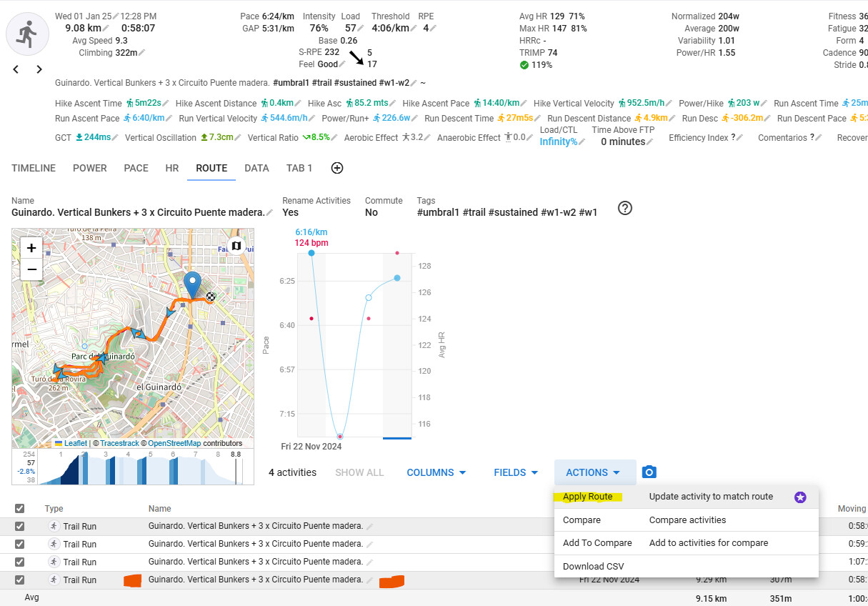The height and width of the screenshot is (606, 868).
Task: Edit the RPE 4 pencil icon
Action: coord(434,29)
